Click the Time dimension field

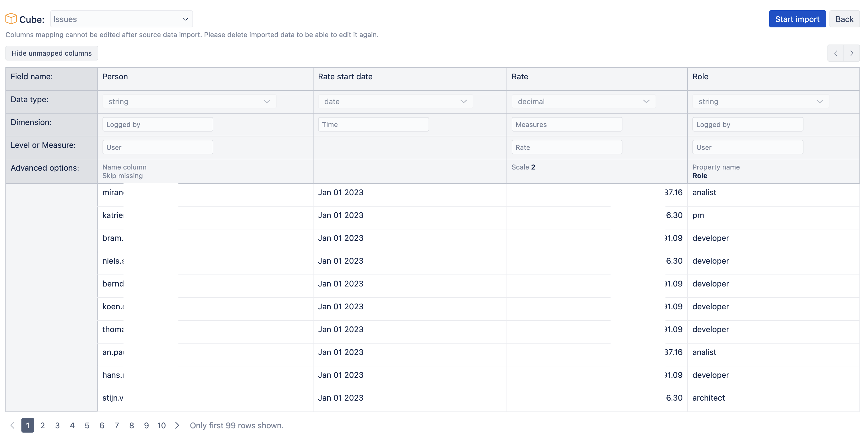[x=373, y=124]
